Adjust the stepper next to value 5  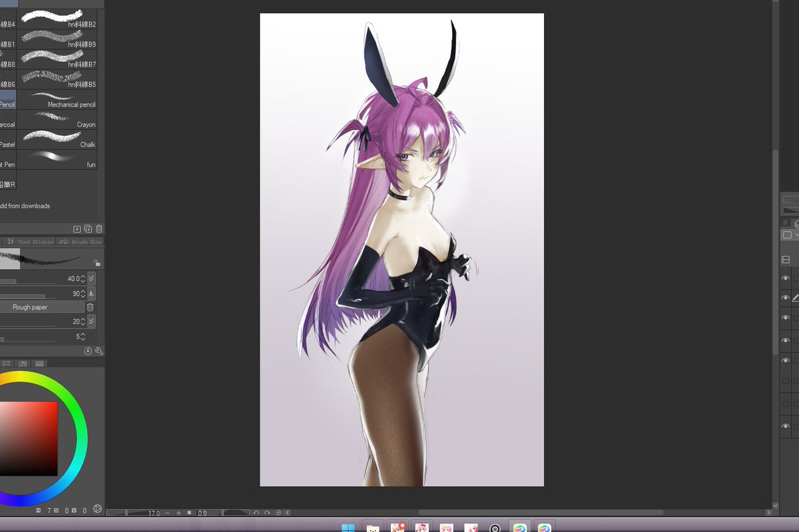[x=83, y=337]
